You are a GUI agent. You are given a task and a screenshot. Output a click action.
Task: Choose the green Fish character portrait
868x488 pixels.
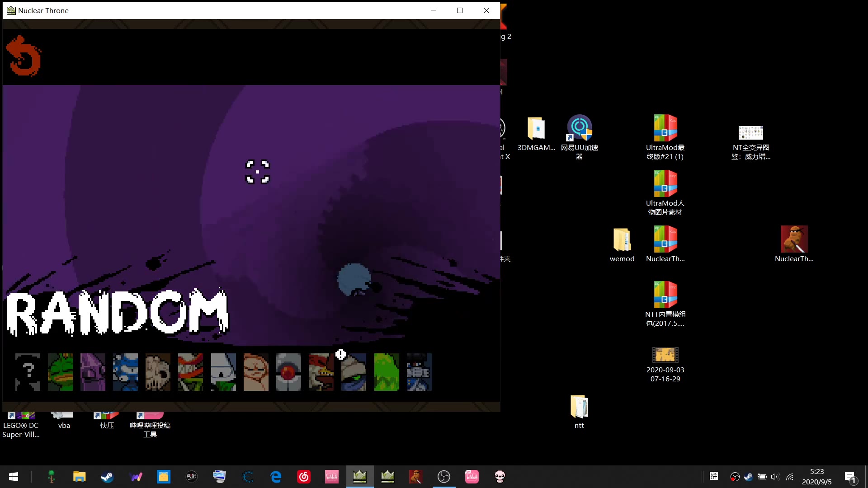click(x=61, y=372)
